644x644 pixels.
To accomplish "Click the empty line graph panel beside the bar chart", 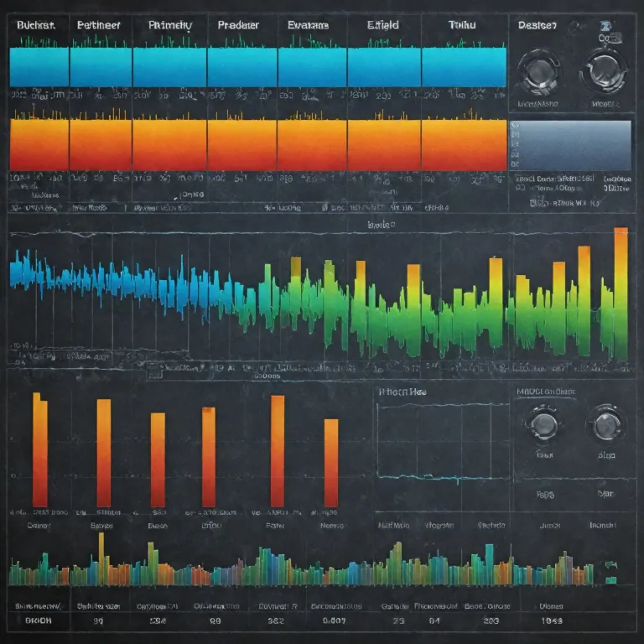I will coord(443,442).
